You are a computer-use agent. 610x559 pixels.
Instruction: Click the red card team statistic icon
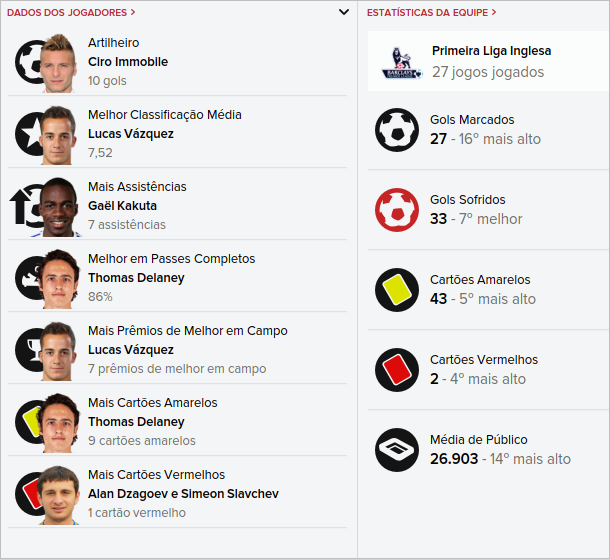[x=397, y=370]
